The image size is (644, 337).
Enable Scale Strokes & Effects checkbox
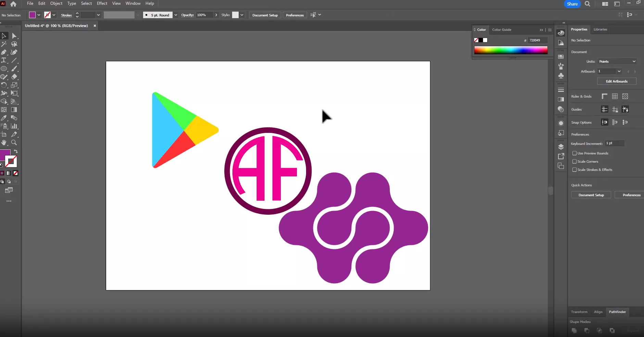[574, 170]
